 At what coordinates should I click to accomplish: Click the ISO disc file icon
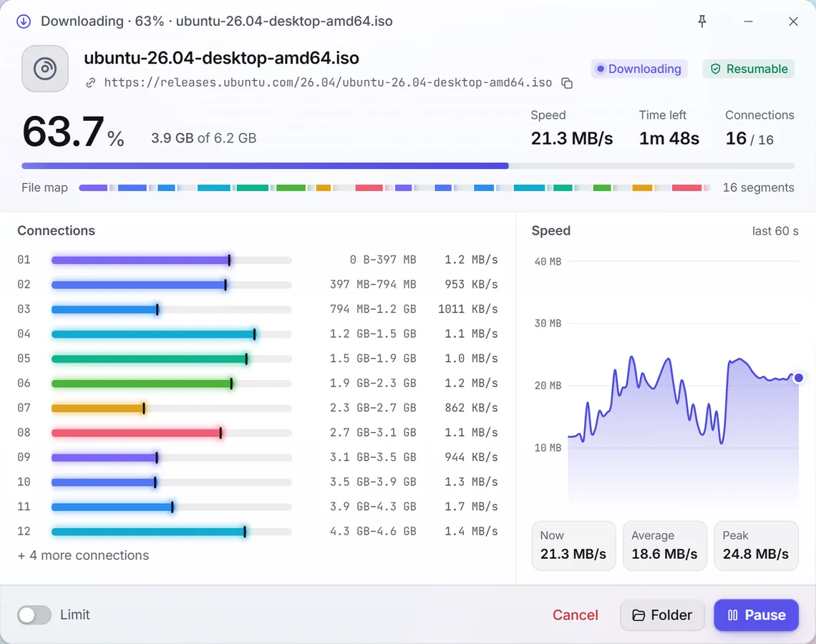pos(45,69)
